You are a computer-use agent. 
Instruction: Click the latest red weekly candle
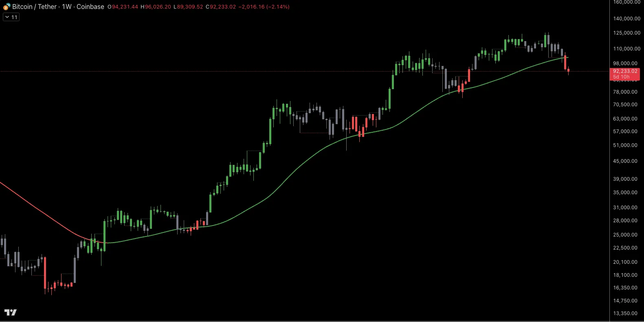[568, 71]
